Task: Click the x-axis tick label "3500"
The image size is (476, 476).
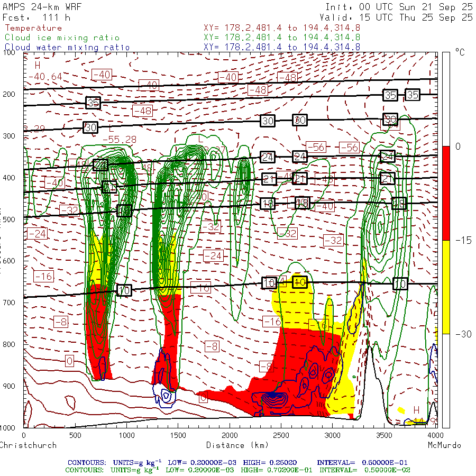Action: pyautogui.click(x=384, y=435)
